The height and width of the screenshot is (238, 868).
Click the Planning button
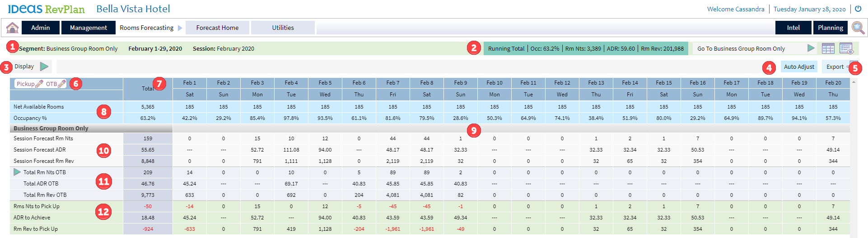click(x=830, y=28)
